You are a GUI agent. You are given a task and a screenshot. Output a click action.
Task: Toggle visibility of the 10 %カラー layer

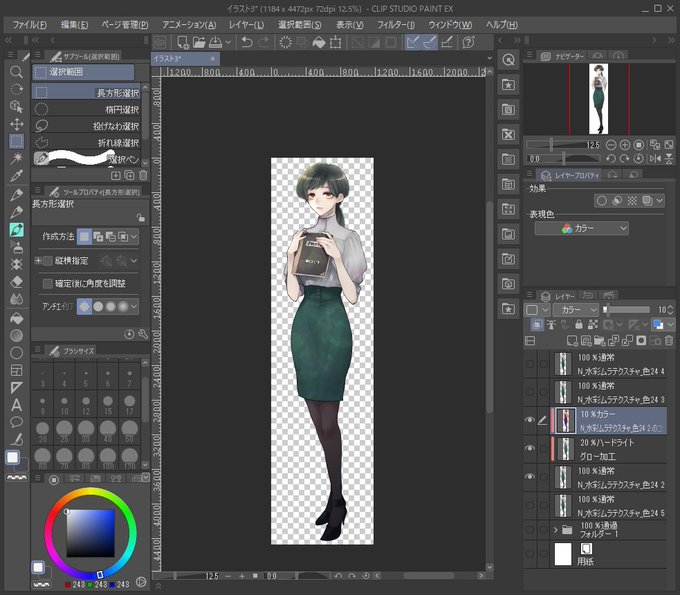(x=530, y=420)
